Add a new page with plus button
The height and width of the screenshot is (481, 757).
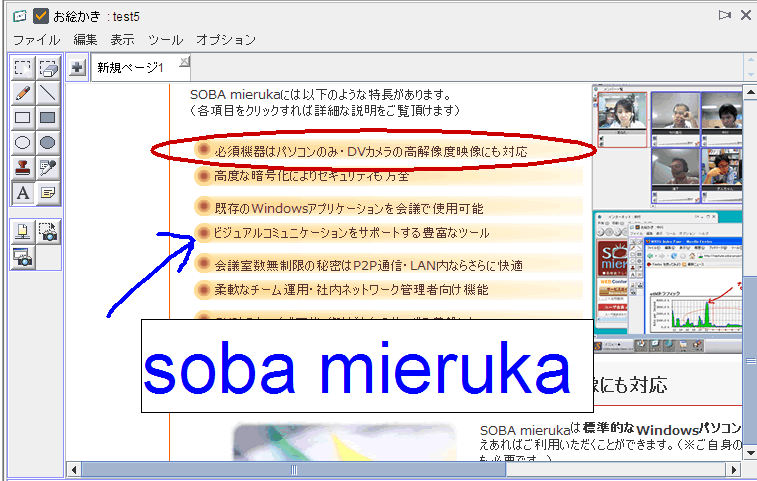click(x=77, y=67)
